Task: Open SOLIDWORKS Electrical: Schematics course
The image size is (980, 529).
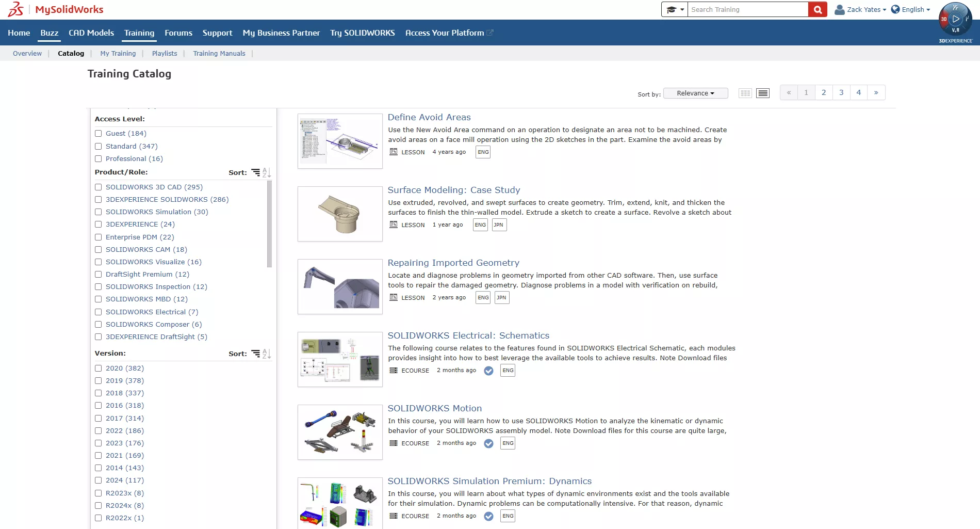Action: [x=468, y=335]
